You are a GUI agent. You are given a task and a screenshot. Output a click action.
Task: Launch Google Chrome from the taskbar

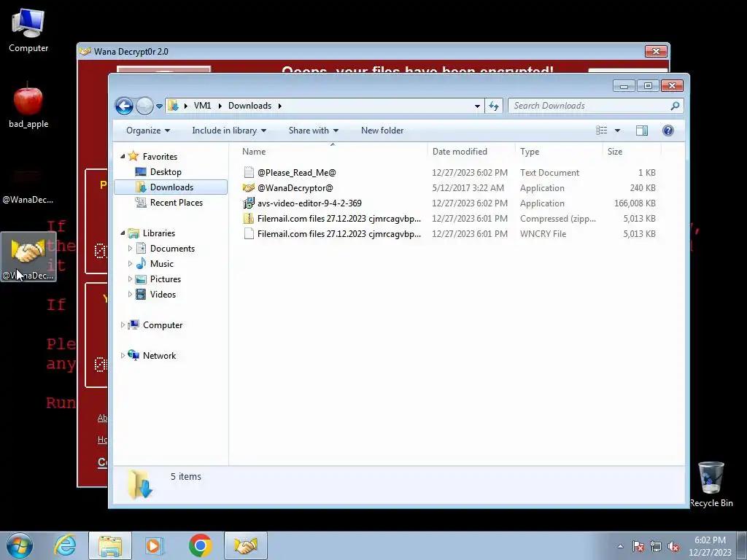200,545
